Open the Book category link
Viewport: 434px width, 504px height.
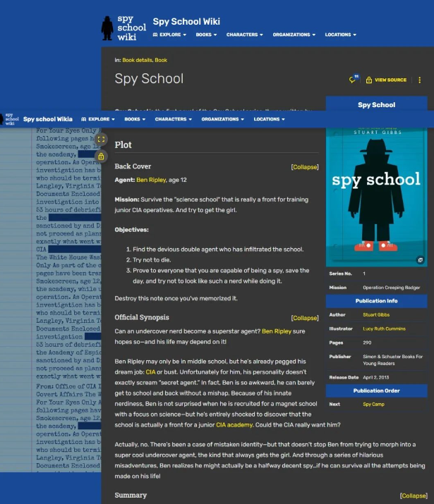click(x=161, y=60)
